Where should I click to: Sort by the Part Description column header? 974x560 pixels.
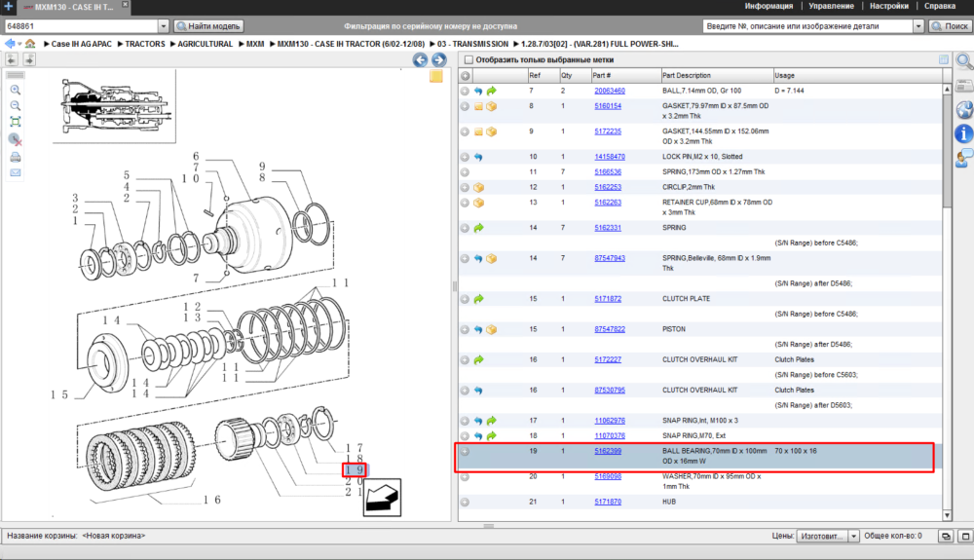(x=716, y=76)
